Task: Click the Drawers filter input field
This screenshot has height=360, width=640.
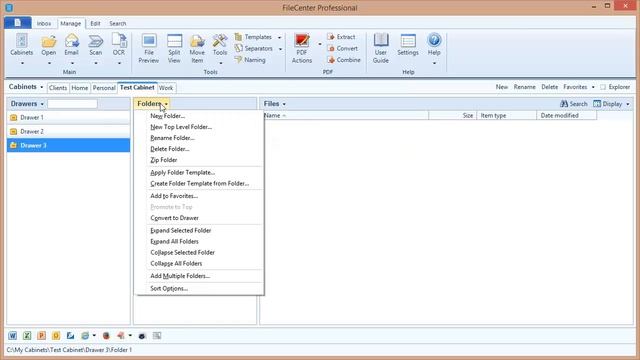Action: (72, 104)
